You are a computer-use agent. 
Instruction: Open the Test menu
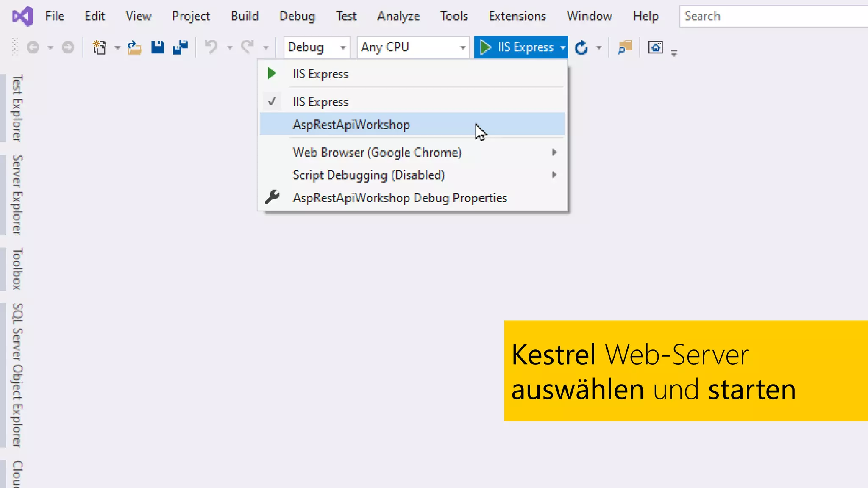pyautogui.click(x=346, y=17)
